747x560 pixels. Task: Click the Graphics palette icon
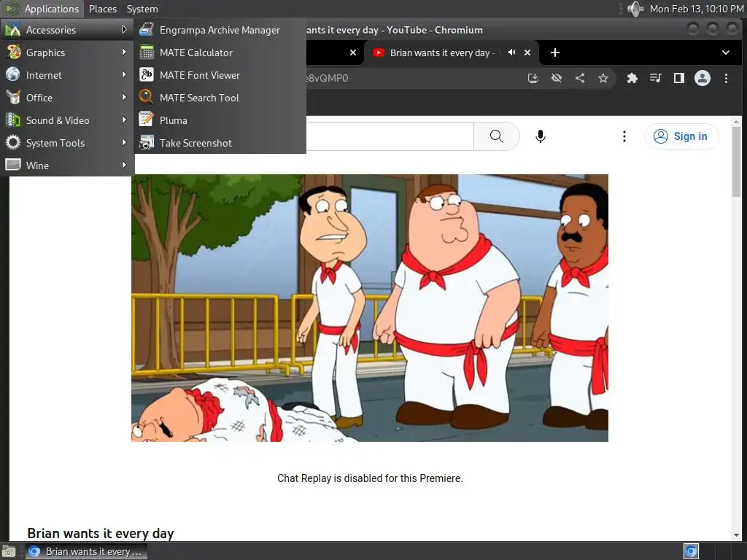pos(13,52)
